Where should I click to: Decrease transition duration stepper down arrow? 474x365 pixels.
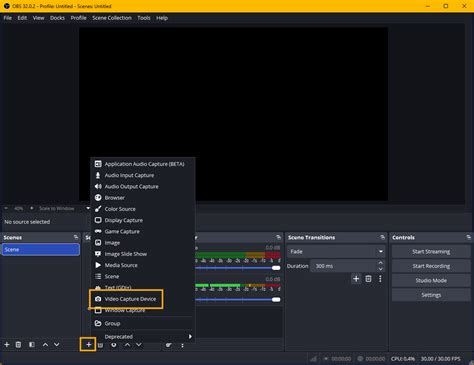point(381,269)
